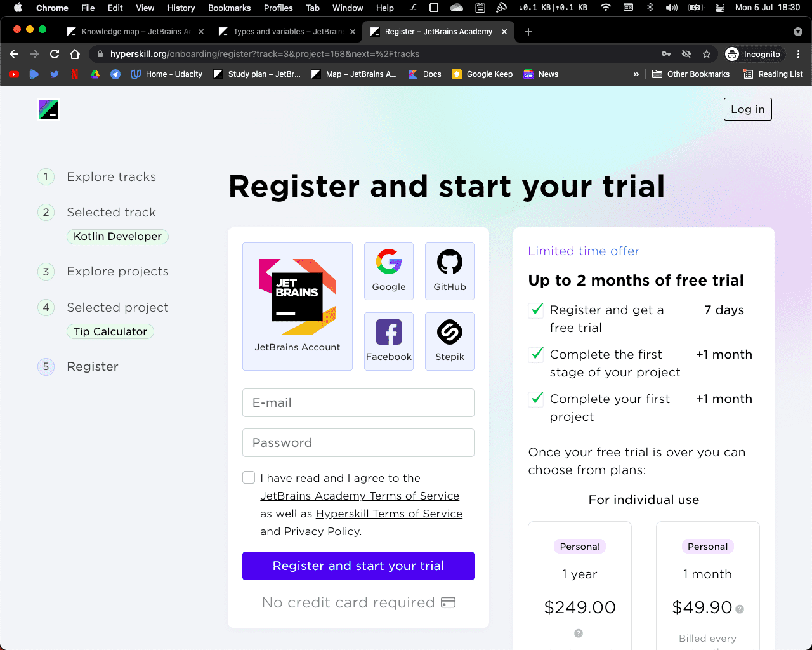Bookmark page with star icon

[707, 54]
